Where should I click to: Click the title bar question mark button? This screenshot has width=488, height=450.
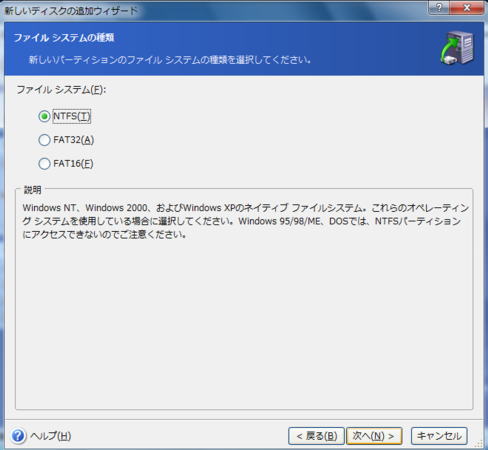click(439, 7)
